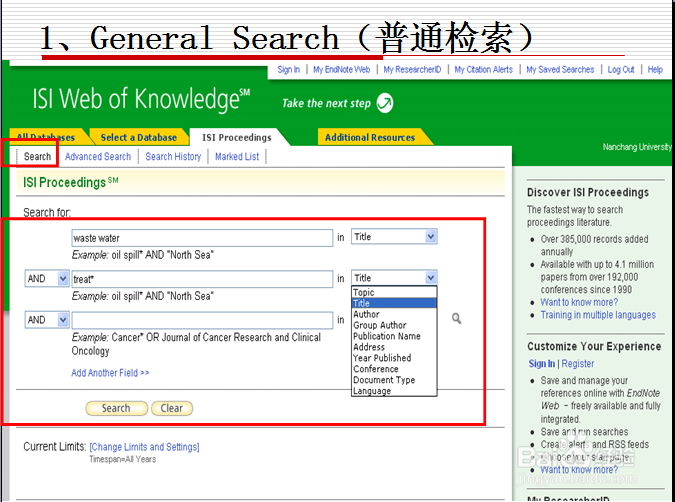Click Log Out link

click(x=621, y=70)
